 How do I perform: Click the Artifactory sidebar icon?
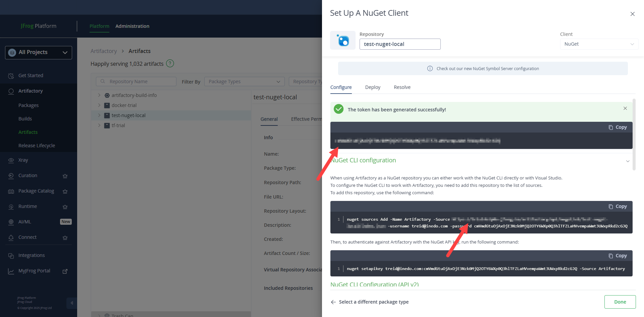[11, 91]
